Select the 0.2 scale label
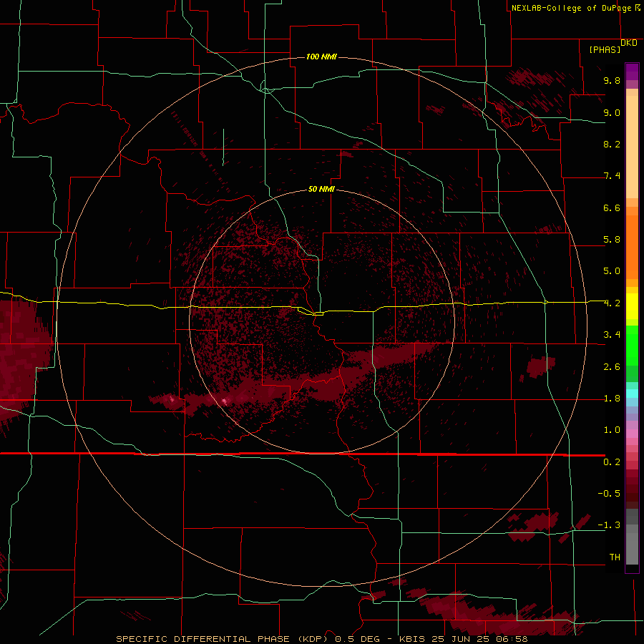 (612, 462)
